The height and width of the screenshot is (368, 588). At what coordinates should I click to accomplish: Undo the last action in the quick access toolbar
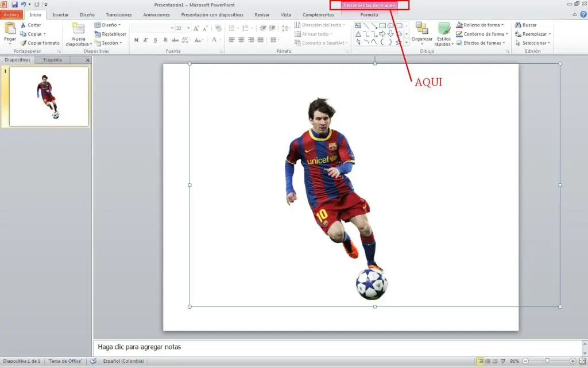[23, 5]
